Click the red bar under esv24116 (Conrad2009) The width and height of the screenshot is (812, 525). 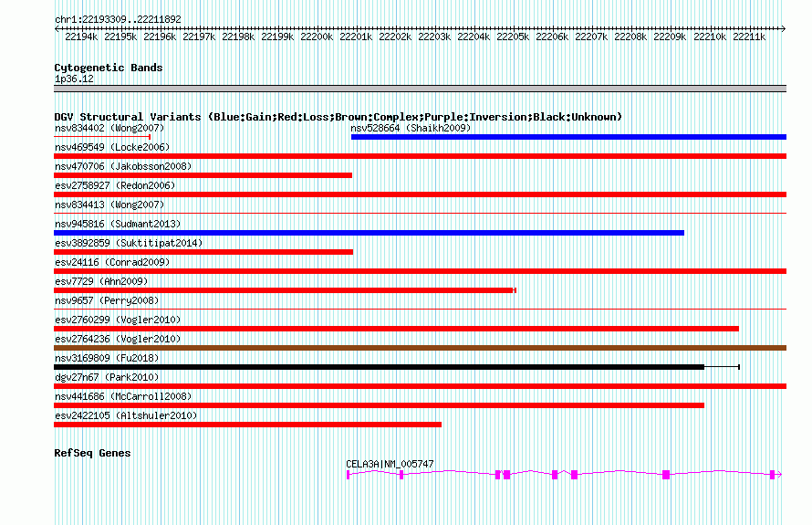pos(420,271)
